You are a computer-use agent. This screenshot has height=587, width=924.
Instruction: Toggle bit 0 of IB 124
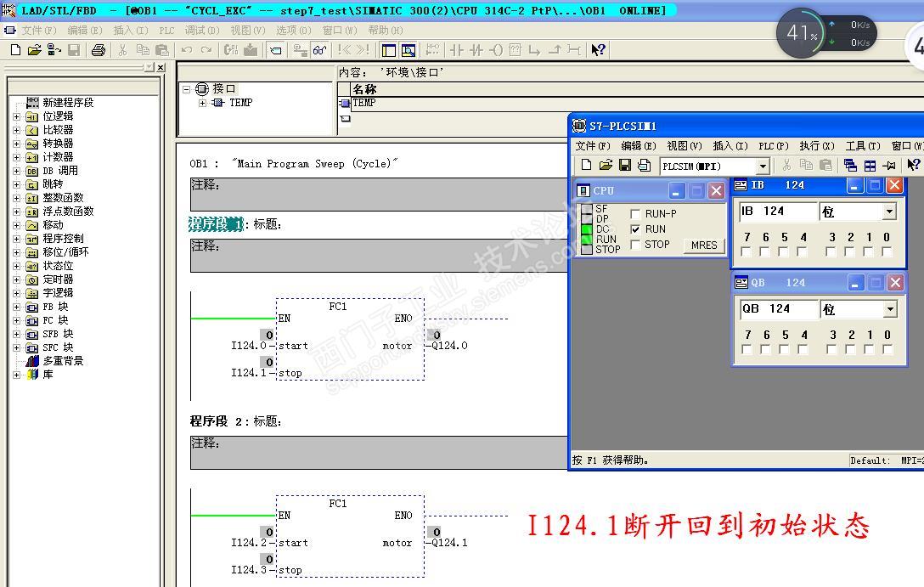(887, 251)
